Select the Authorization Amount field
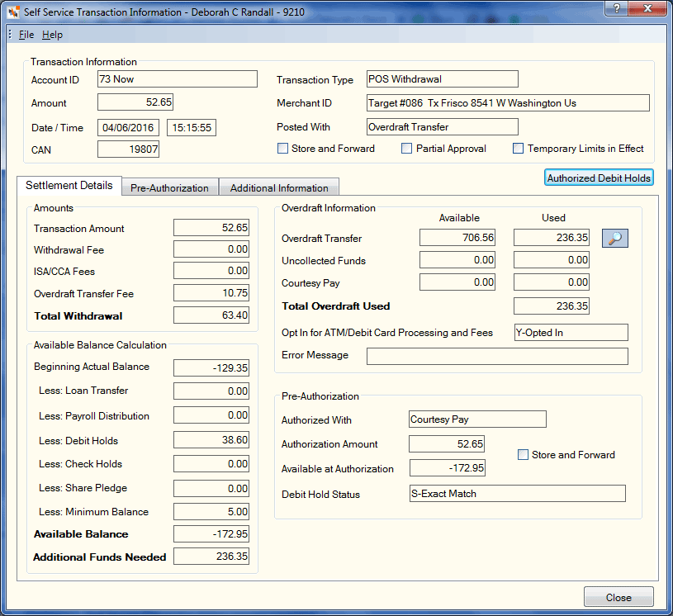 (x=447, y=444)
